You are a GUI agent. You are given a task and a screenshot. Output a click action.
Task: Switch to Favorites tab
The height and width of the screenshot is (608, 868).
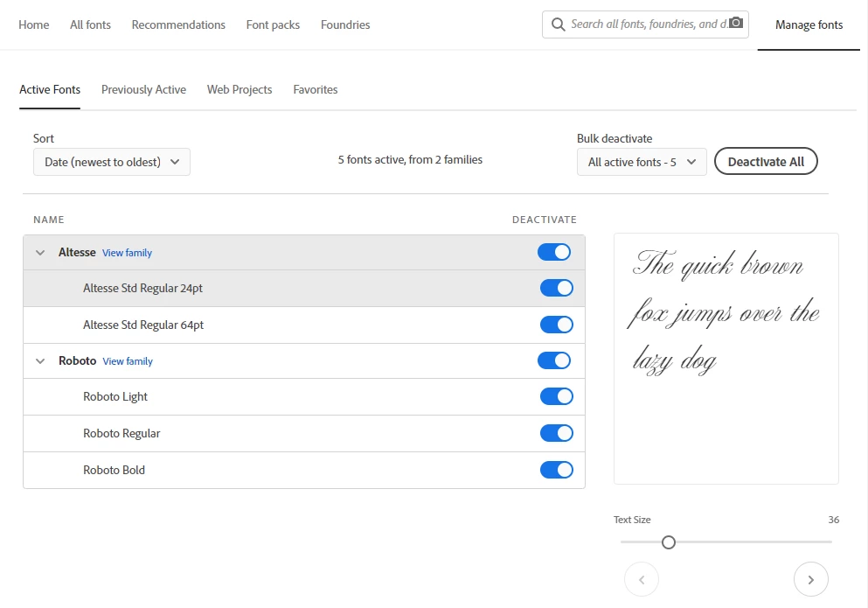pyautogui.click(x=316, y=90)
